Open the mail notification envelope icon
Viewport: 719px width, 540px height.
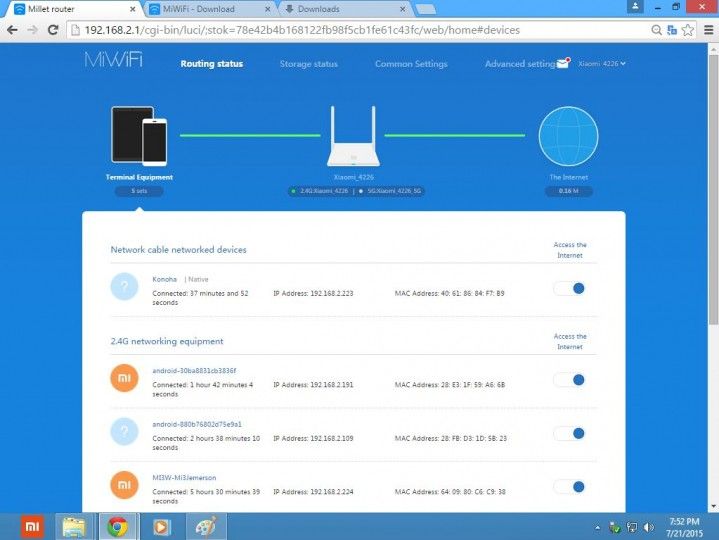(563, 63)
